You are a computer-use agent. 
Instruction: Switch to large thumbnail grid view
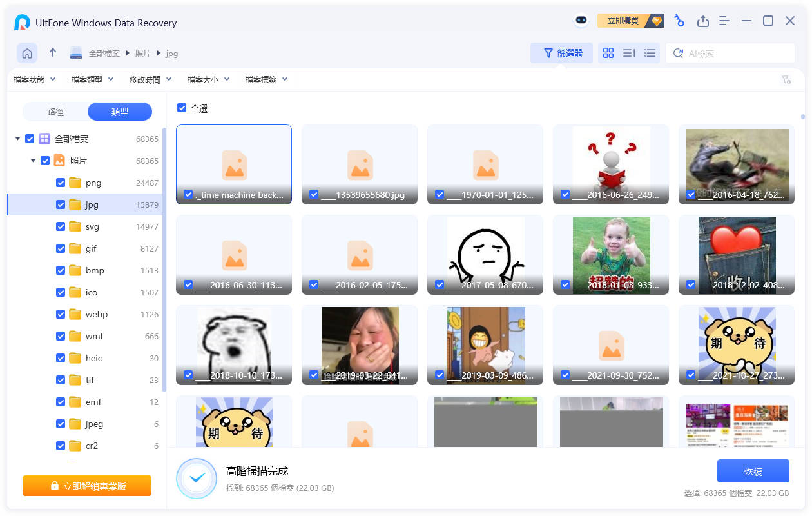[608, 54]
